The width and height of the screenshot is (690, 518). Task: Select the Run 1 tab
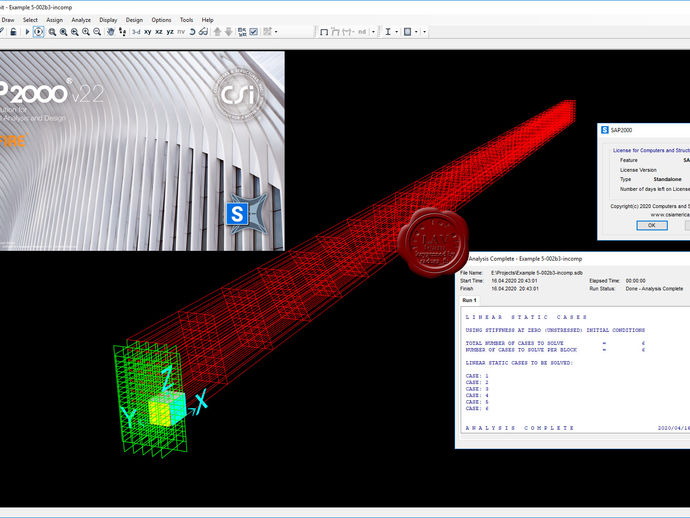click(x=470, y=300)
